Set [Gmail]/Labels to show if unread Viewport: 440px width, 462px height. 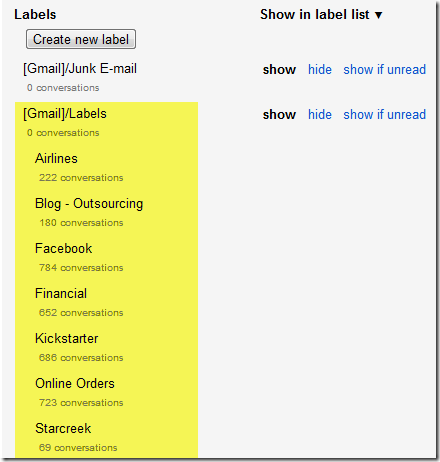pyautogui.click(x=385, y=114)
